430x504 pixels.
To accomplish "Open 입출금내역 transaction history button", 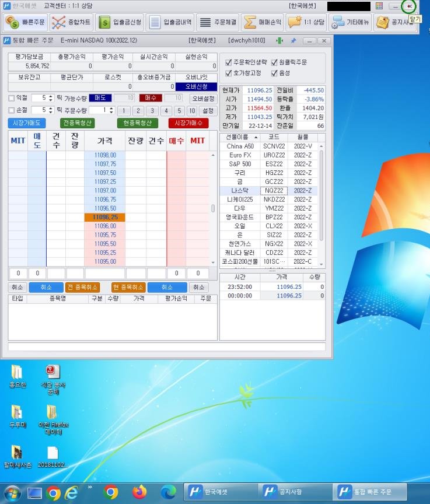I will tap(170, 22).
